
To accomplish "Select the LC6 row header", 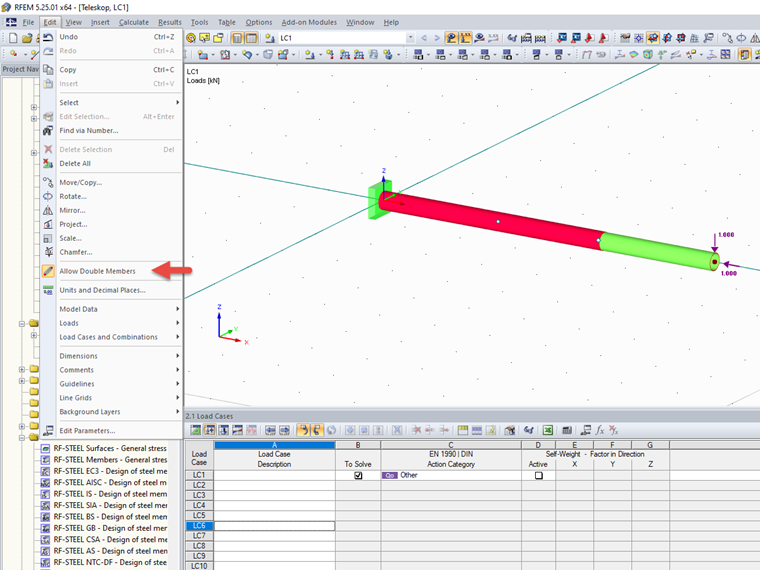I will (x=199, y=526).
